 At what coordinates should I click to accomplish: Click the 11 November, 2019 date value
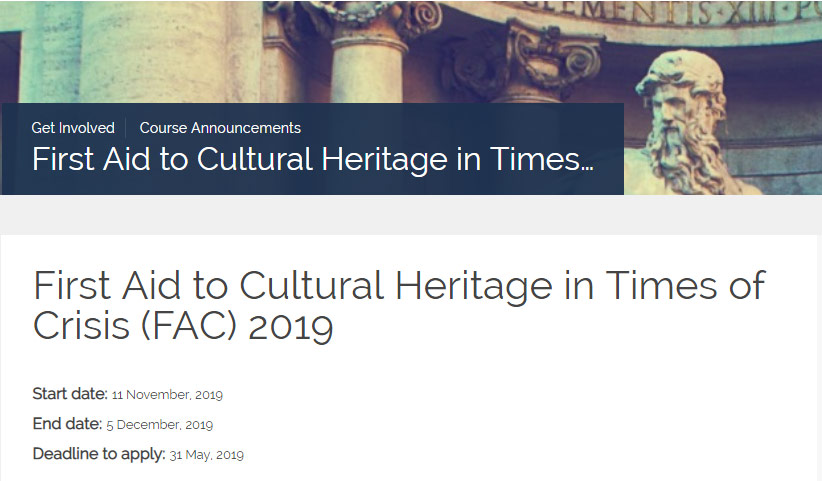(167, 395)
